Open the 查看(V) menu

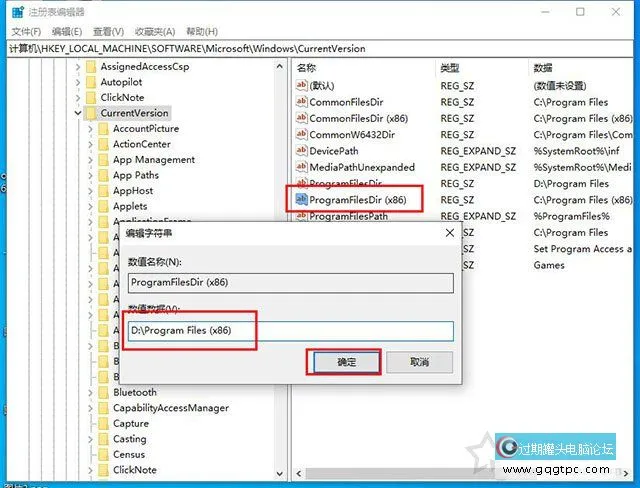pos(108,31)
